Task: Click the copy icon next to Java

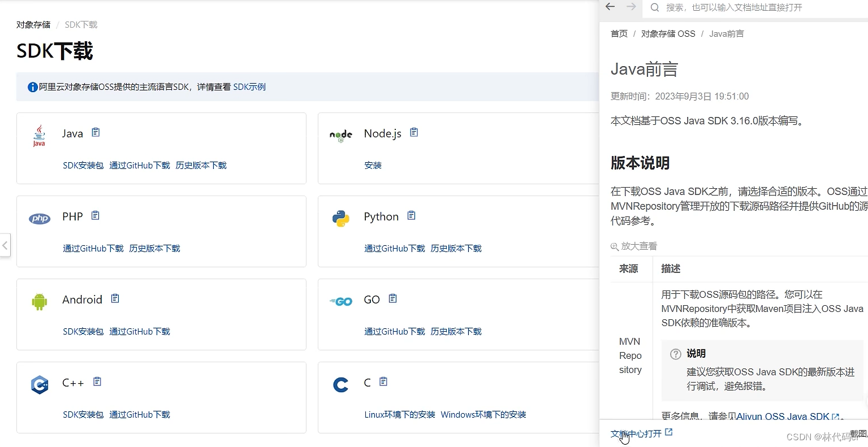Action: [95, 132]
